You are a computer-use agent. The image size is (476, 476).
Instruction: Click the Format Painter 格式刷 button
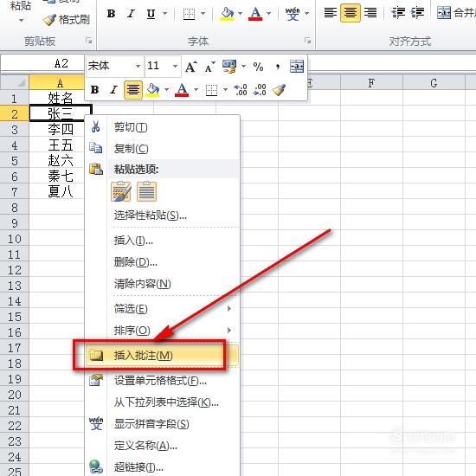[x=66, y=20]
